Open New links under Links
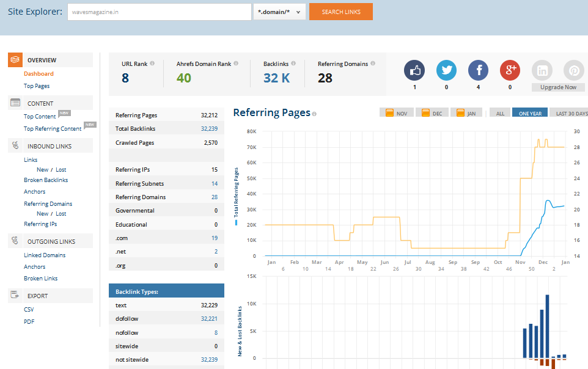 [42, 169]
